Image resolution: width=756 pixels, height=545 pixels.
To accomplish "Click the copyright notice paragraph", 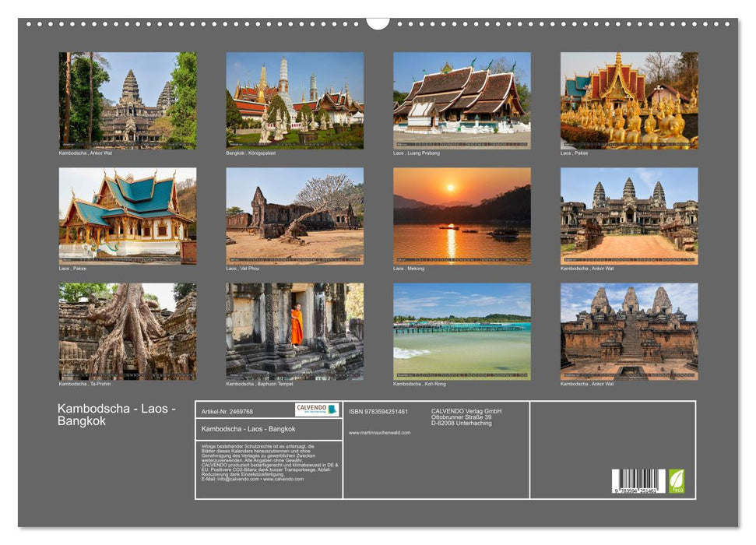I will (269, 463).
